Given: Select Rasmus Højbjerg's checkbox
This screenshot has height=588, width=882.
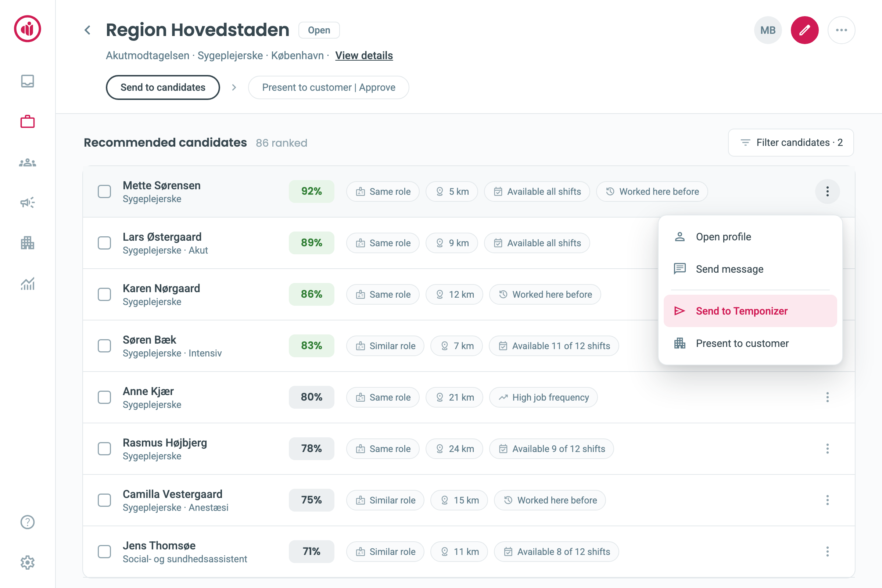Looking at the screenshot, I should [104, 448].
